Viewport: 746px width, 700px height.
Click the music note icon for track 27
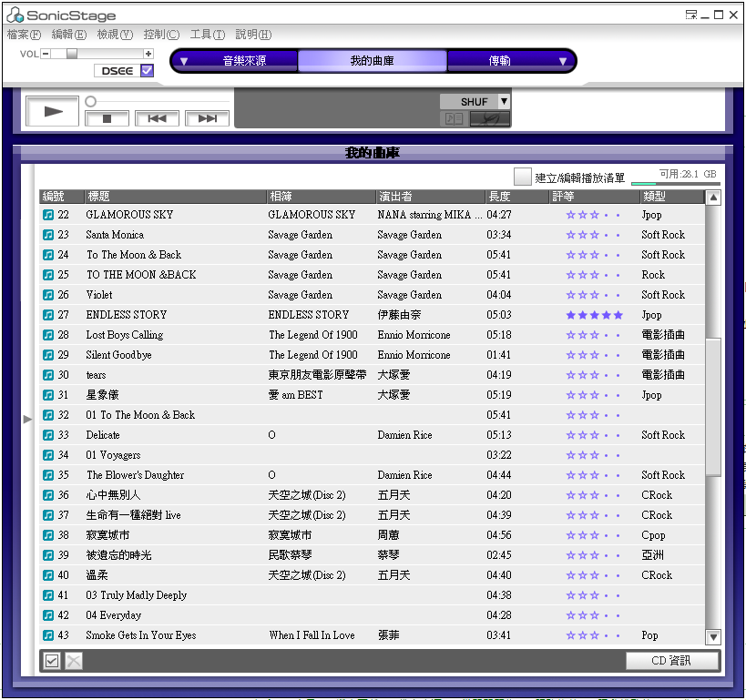tap(48, 315)
